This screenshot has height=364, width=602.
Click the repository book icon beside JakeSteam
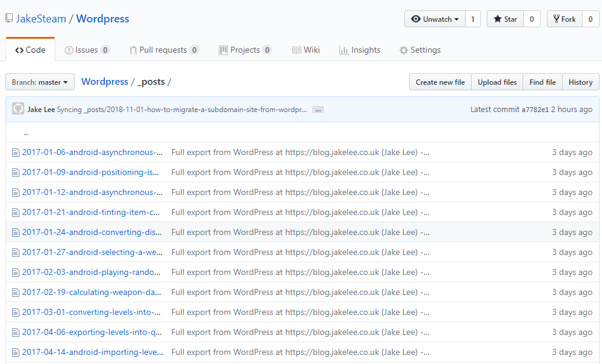tap(9, 18)
